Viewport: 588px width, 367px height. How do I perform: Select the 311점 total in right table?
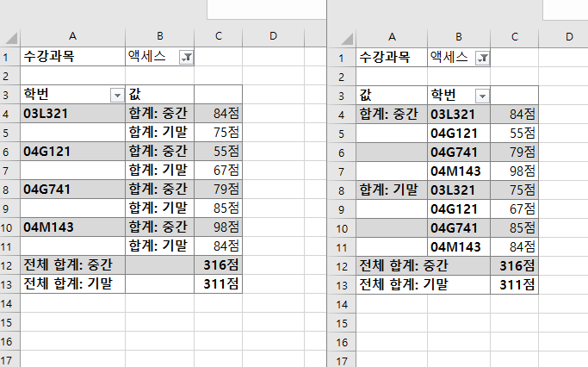(x=515, y=283)
